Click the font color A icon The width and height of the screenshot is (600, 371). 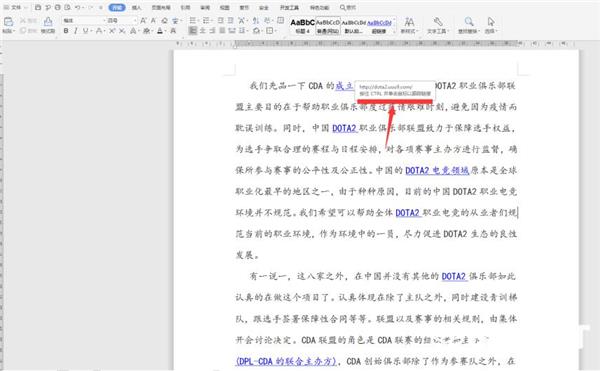[x=161, y=31]
